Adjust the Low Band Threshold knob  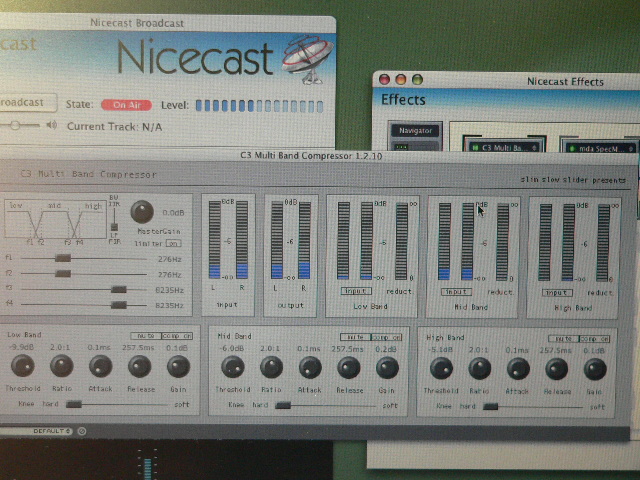(x=22, y=366)
